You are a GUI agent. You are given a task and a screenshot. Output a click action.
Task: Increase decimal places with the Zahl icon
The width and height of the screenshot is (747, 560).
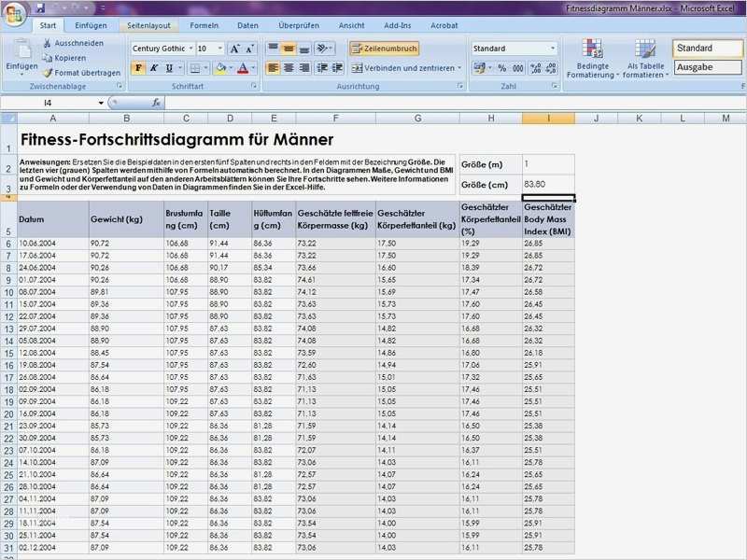tap(534, 65)
